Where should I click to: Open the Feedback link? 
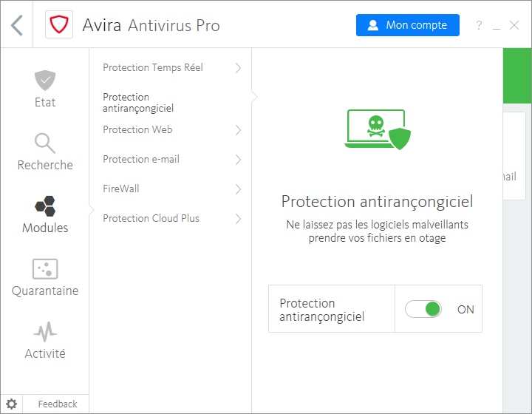pyautogui.click(x=58, y=404)
